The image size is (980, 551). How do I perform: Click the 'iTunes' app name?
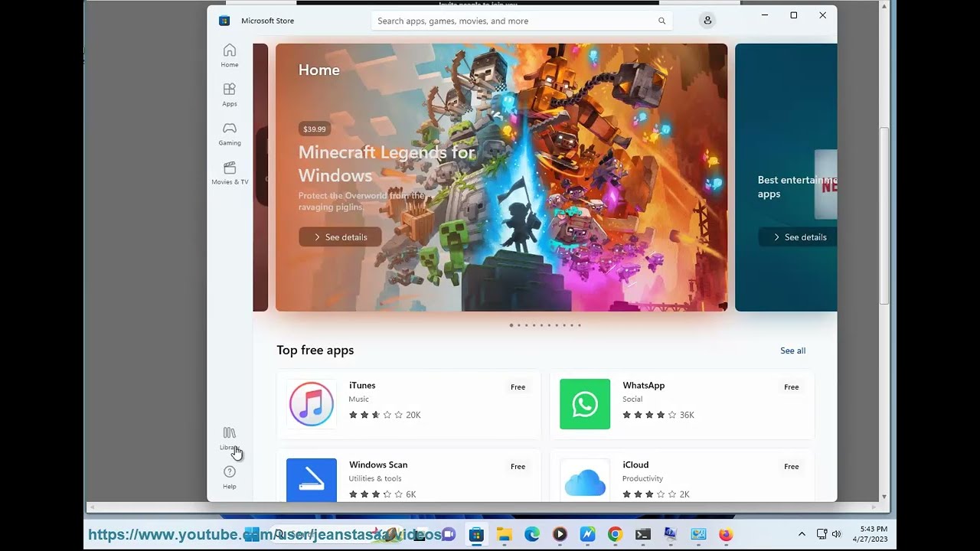pyautogui.click(x=362, y=385)
